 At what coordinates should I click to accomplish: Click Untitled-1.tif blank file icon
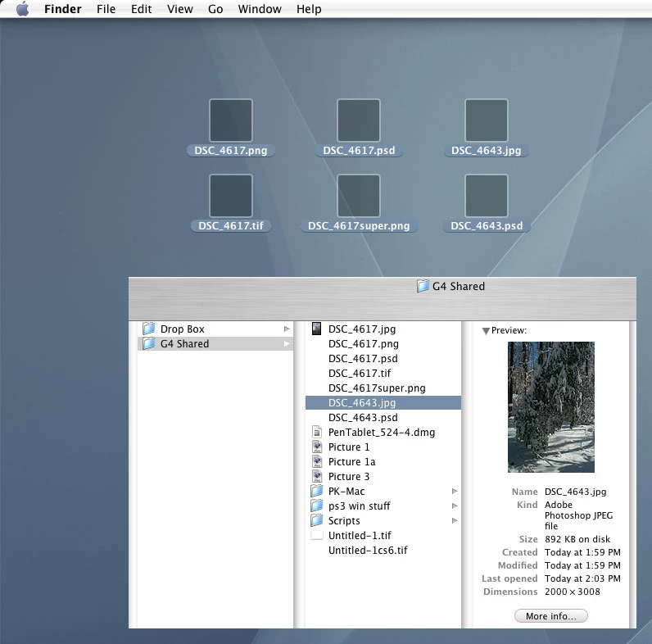coord(317,535)
